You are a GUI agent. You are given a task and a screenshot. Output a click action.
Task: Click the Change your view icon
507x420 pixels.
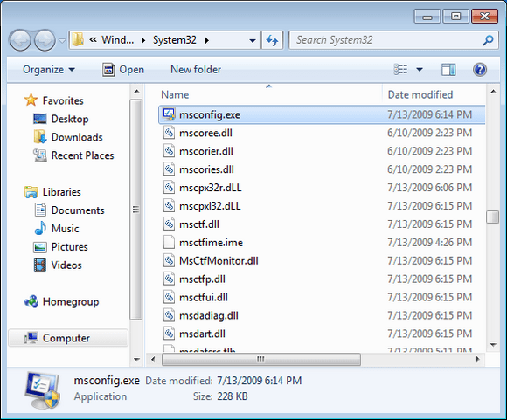point(400,70)
